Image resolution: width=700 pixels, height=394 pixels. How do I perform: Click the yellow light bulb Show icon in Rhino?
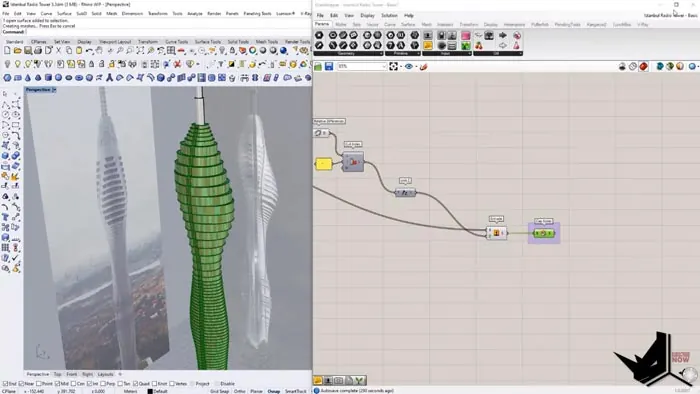18,64
